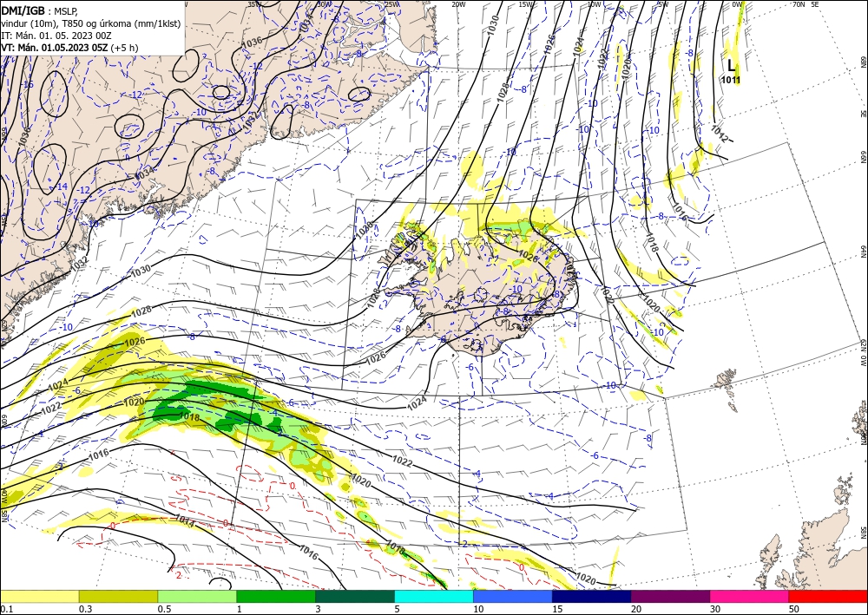Select the '15W' longitude label
This screenshot has width=868, height=615.
526,4
